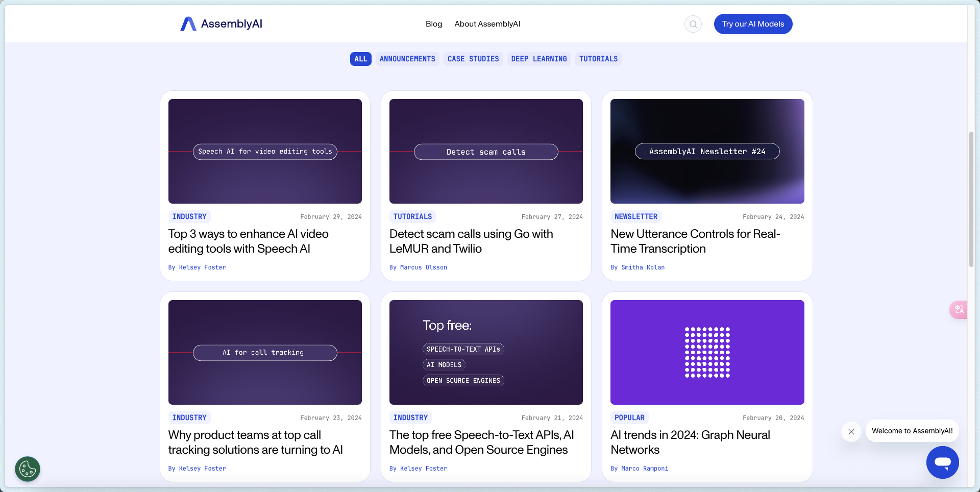
Task: Select the CASE STUDIES filter tab
Action: tap(473, 59)
